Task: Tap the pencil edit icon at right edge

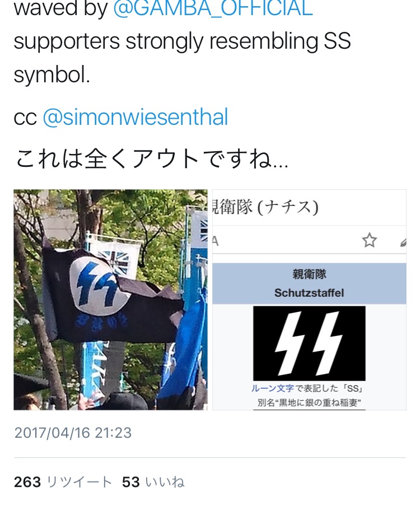Action: (x=403, y=242)
